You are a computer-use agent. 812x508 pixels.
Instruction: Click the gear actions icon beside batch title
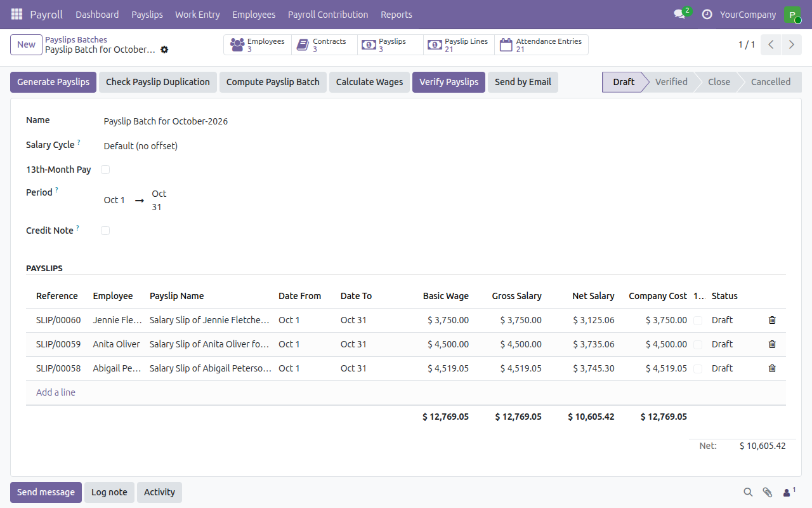(x=164, y=50)
